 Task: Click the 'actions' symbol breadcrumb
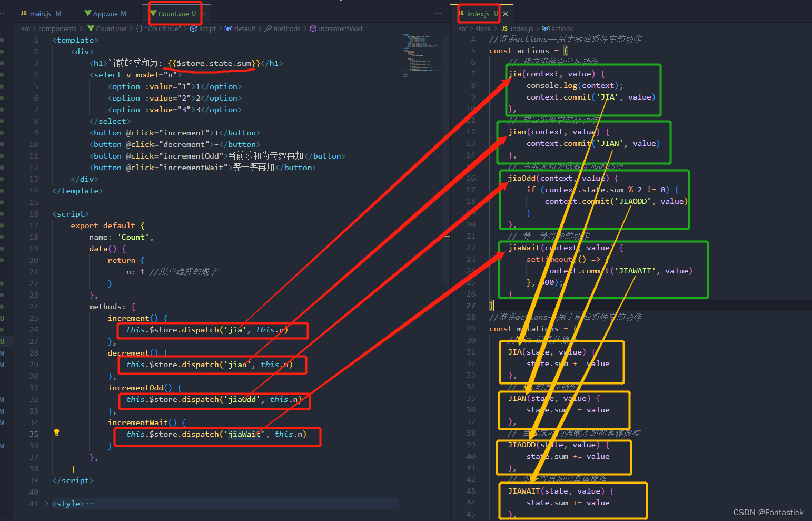(558, 29)
